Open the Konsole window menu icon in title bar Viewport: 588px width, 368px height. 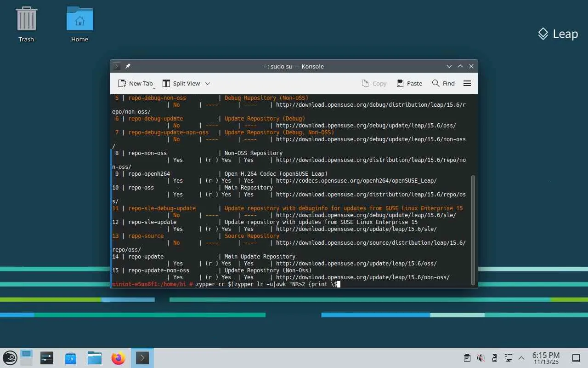(117, 66)
